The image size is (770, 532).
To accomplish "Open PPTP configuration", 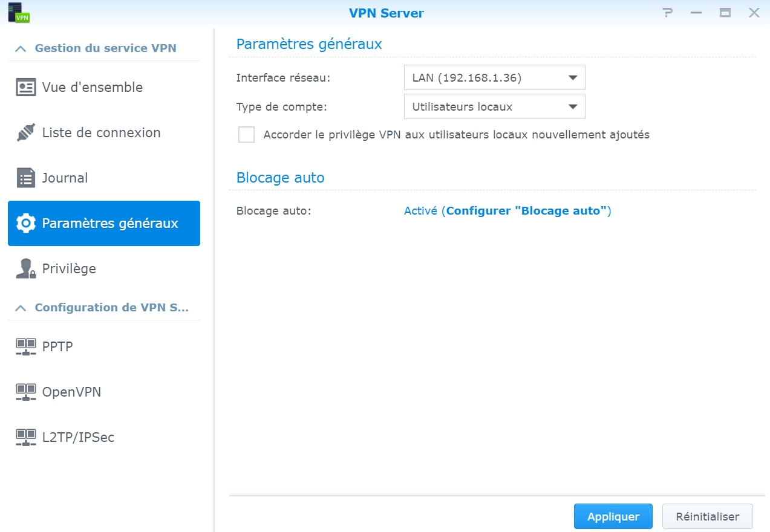I will (x=104, y=347).
